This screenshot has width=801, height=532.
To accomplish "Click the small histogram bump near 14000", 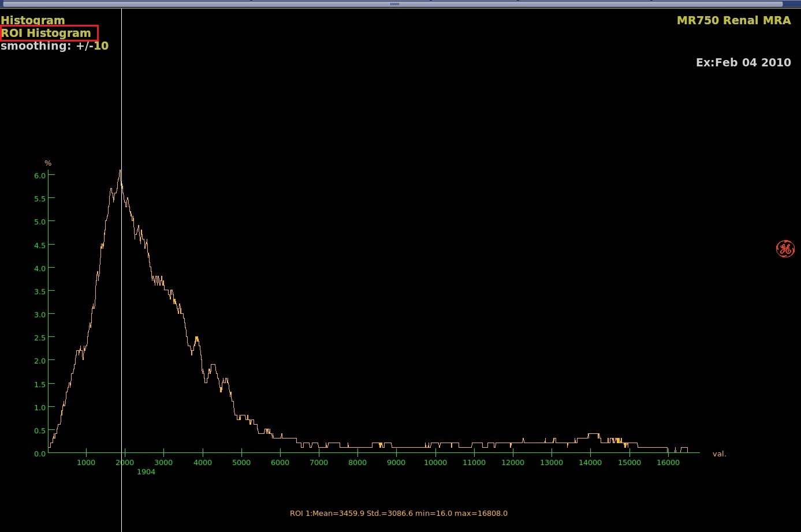I will pos(593,434).
